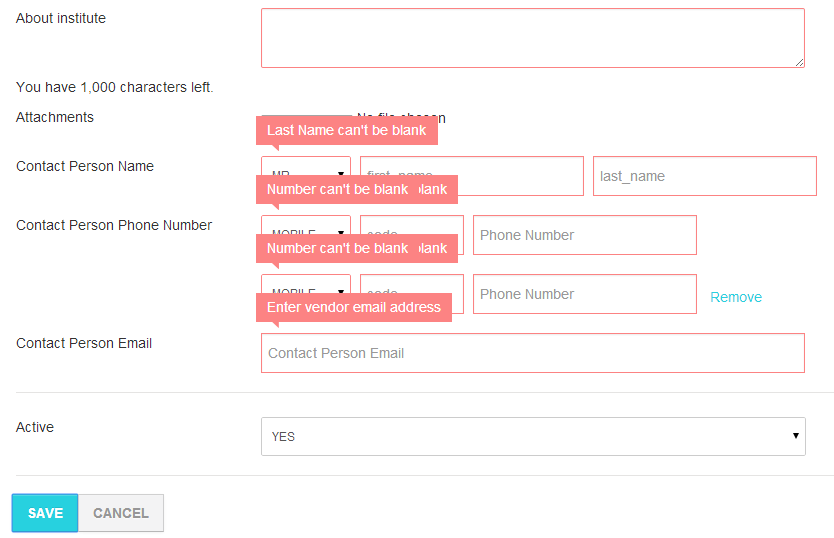Click the first phone code field

pyautogui.click(x=412, y=235)
